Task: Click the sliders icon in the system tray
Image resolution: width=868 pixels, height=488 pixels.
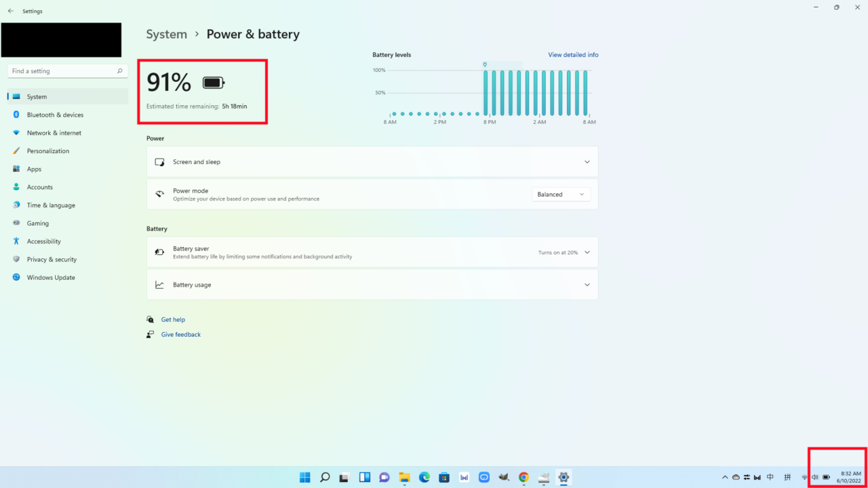Action: (747, 477)
